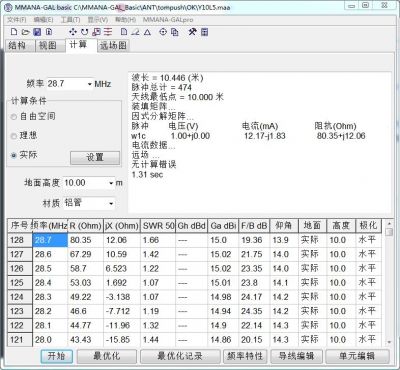This screenshot has height=370, width=400.
Task: Click the 最优化 button
Action: click(x=107, y=356)
